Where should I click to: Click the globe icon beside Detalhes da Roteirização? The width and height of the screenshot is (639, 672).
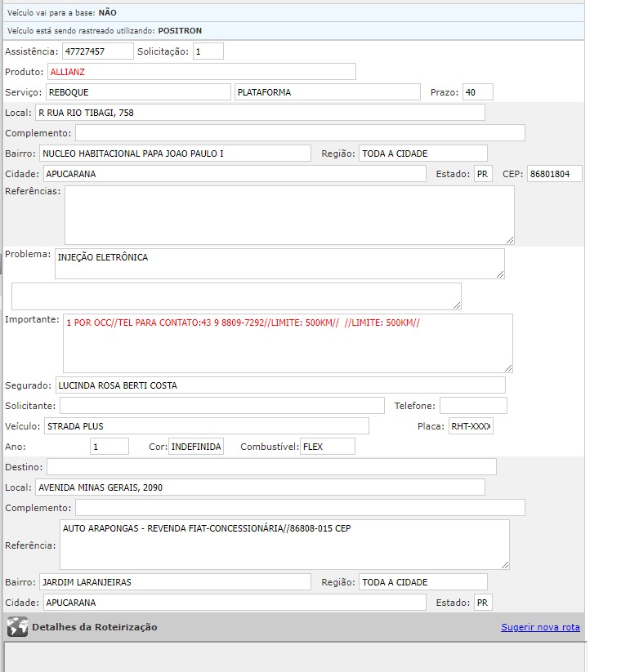(17, 627)
